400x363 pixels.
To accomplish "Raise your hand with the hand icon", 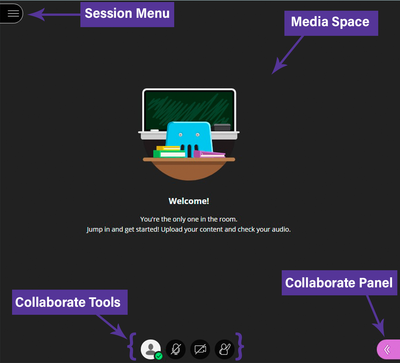I will click(225, 349).
